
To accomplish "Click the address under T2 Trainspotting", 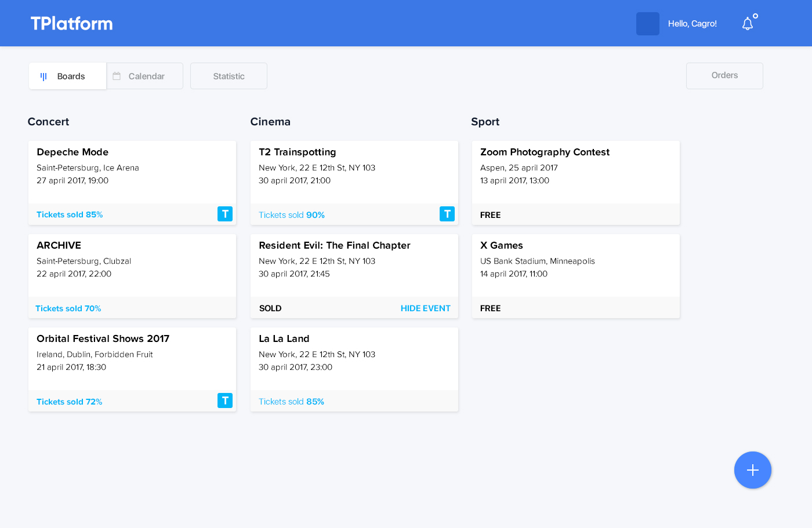I will [317, 168].
